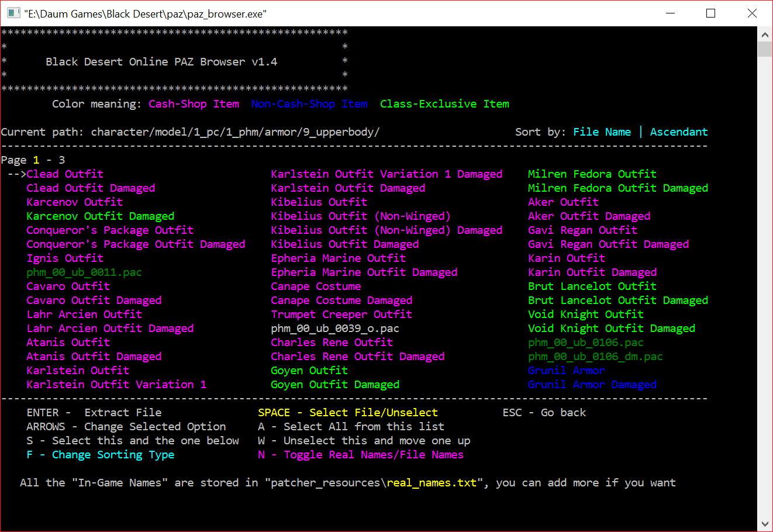
Task: Toggle sorting by File Name
Action: (x=602, y=132)
